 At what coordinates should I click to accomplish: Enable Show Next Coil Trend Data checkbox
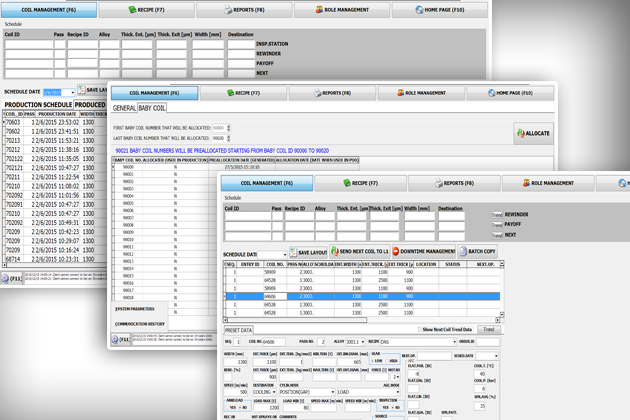[x=418, y=329]
